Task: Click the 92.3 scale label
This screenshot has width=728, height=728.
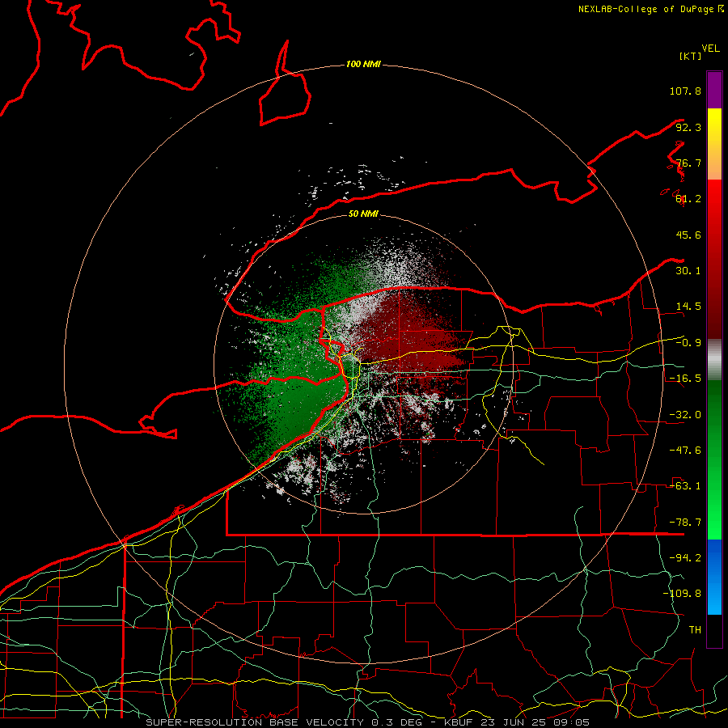Action: pyautogui.click(x=688, y=127)
